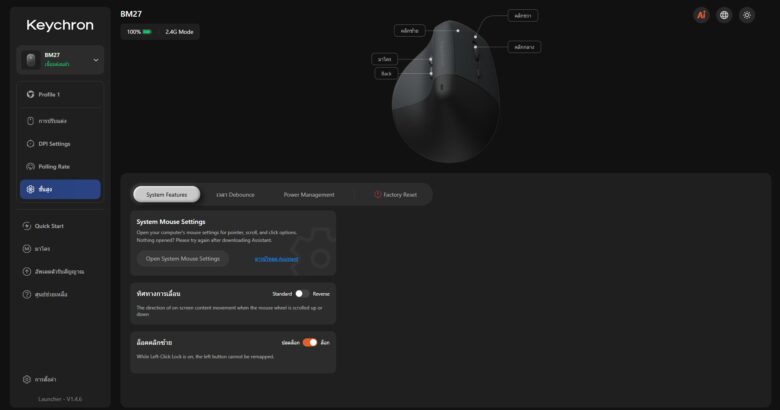Click the large BM27 mouse image
The height and width of the screenshot is (410, 780).
(445, 92)
